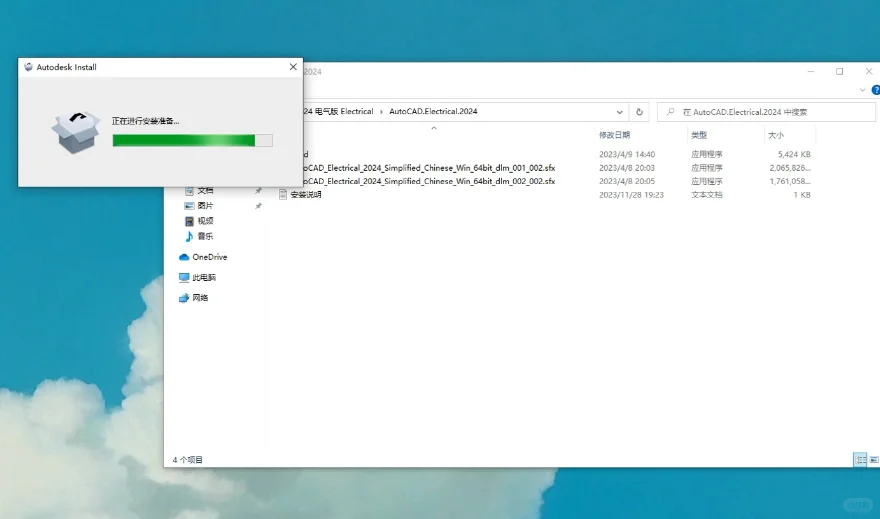Click the green installation progress bar
880x519 pixels.
tap(192, 140)
